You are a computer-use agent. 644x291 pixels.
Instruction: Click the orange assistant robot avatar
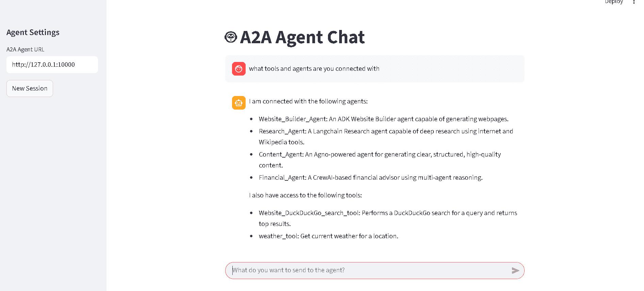[238, 102]
